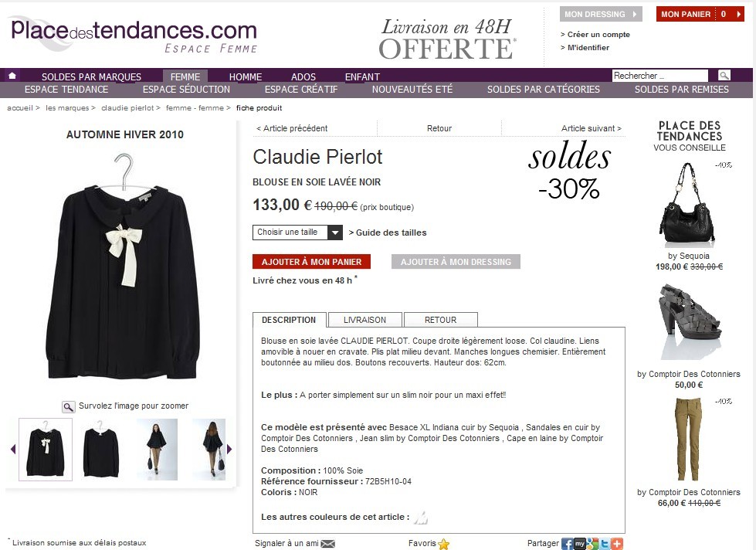Share on MySpace icon
The width and height of the screenshot is (756, 550).
click(x=580, y=544)
